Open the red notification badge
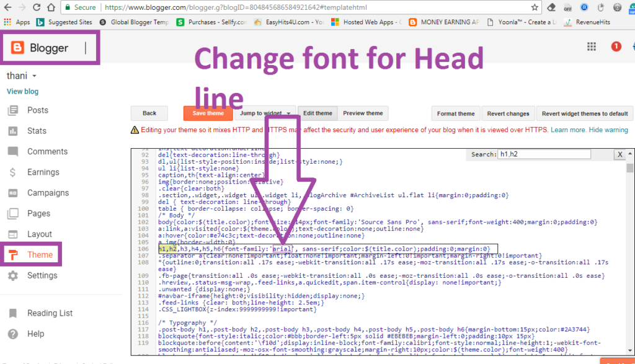Viewport: 635px width, 364px height. 616,47
